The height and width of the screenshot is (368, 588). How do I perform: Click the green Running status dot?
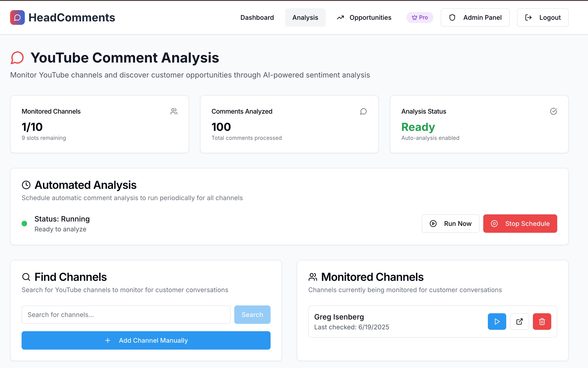(x=24, y=224)
